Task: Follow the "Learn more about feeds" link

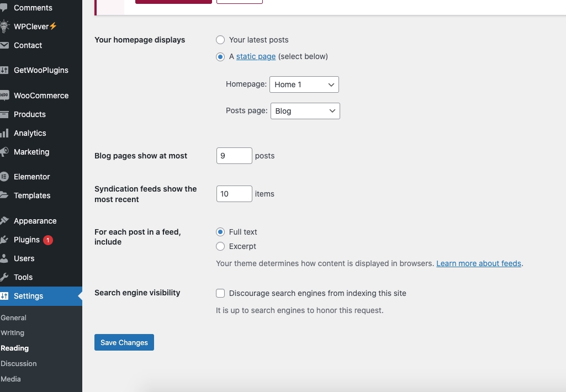Action: click(479, 263)
